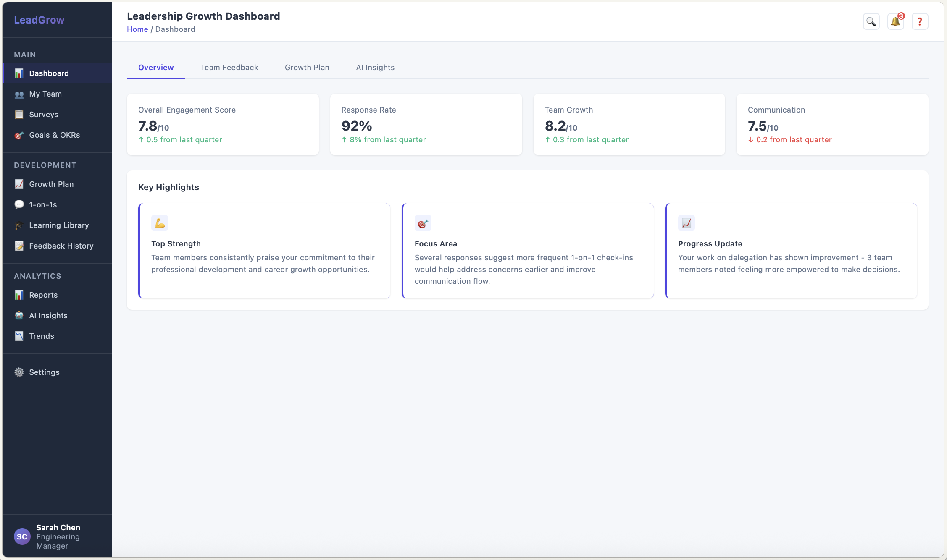Click the Surveys clipboard icon
The width and height of the screenshot is (947, 560).
19,115
